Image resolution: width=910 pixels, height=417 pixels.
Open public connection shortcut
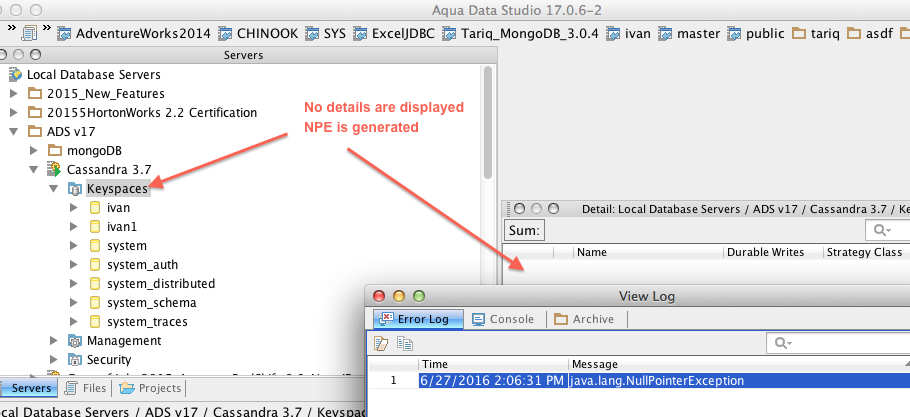coord(756,34)
